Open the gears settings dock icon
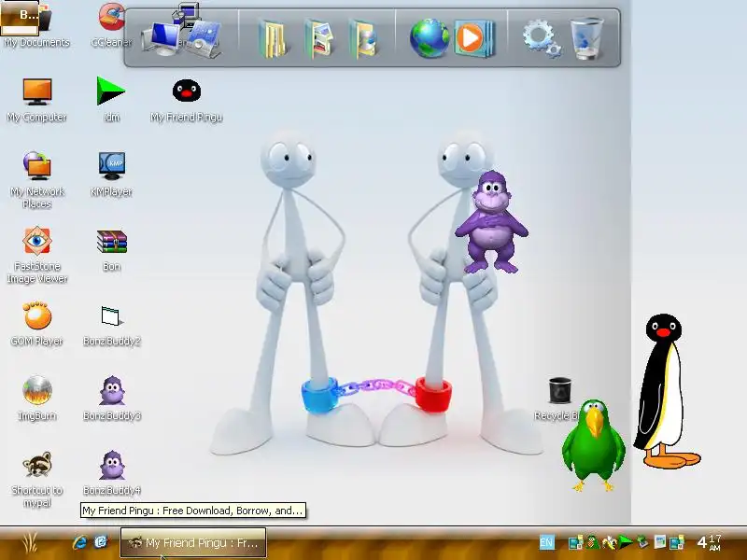The height and width of the screenshot is (560, 747). pos(542,38)
